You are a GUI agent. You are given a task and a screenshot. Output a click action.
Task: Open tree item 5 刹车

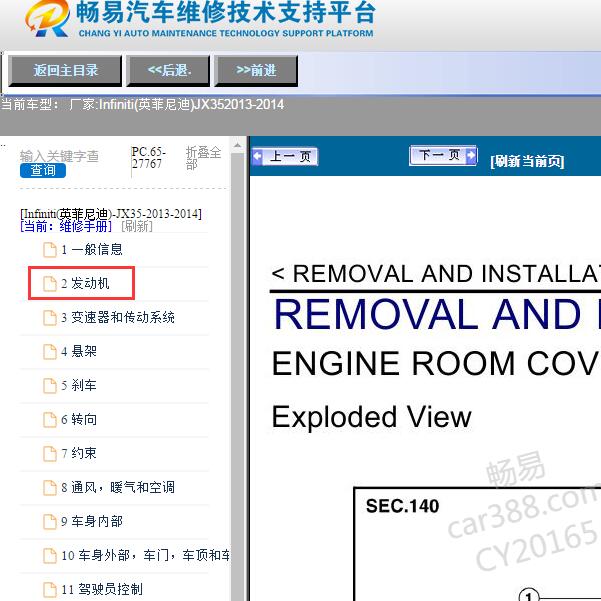tap(79, 386)
